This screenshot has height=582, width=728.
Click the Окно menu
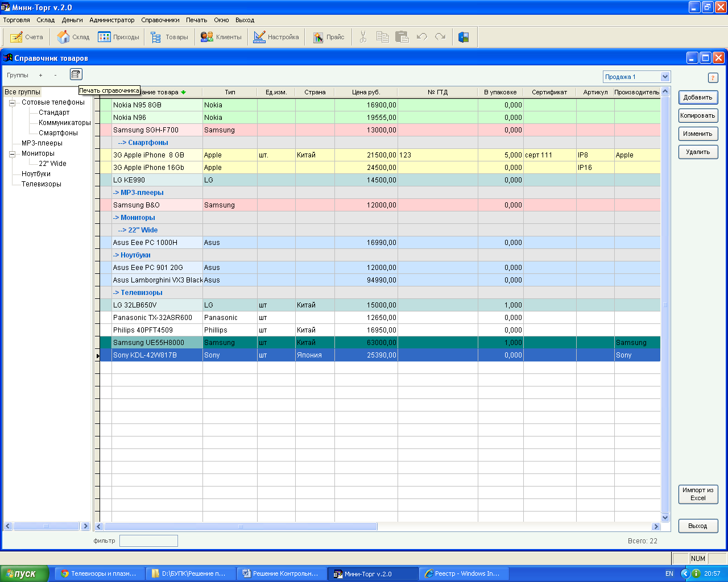click(x=221, y=20)
